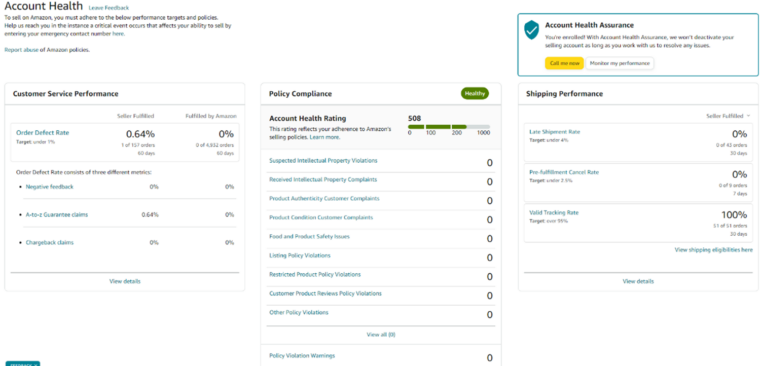Click the Seller Fulfilled column header in Customer Service

[136, 116]
